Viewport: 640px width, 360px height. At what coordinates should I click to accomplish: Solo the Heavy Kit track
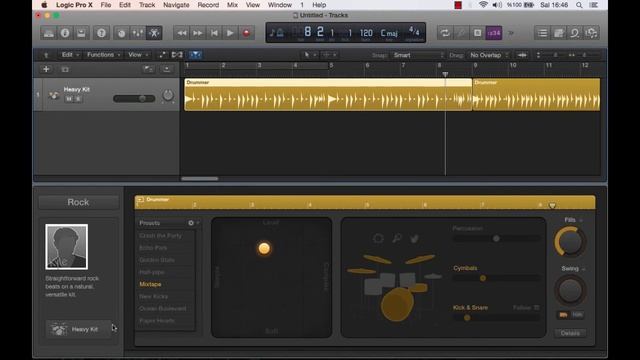point(78,99)
